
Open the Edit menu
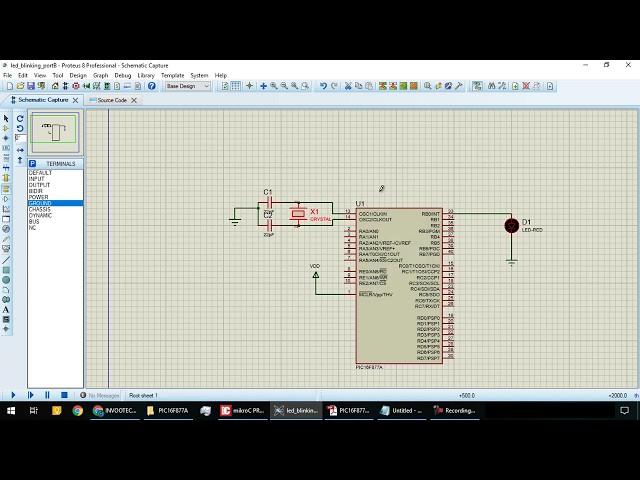(x=23, y=76)
